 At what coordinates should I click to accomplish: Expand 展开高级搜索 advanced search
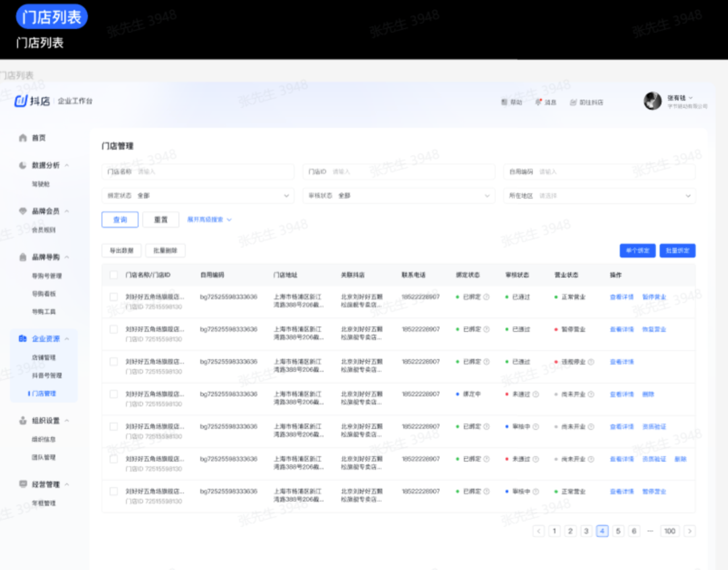click(209, 219)
